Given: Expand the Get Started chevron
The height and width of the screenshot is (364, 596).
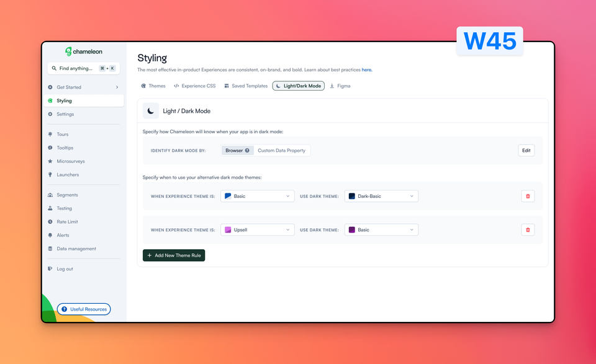Looking at the screenshot, I should tap(117, 87).
